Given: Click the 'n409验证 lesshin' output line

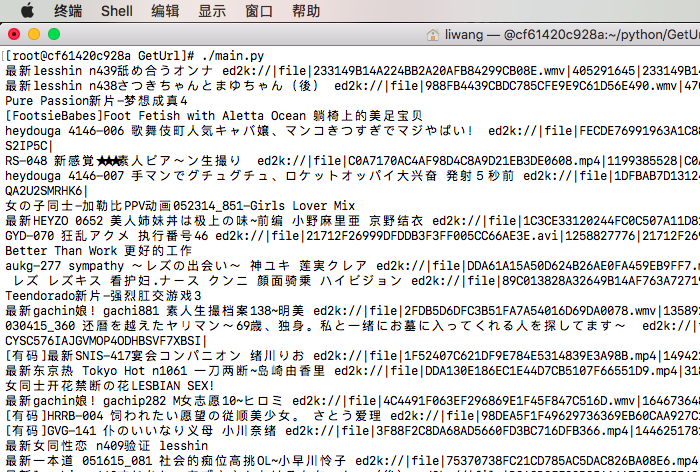Looking at the screenshot, I should coord(107,446).
